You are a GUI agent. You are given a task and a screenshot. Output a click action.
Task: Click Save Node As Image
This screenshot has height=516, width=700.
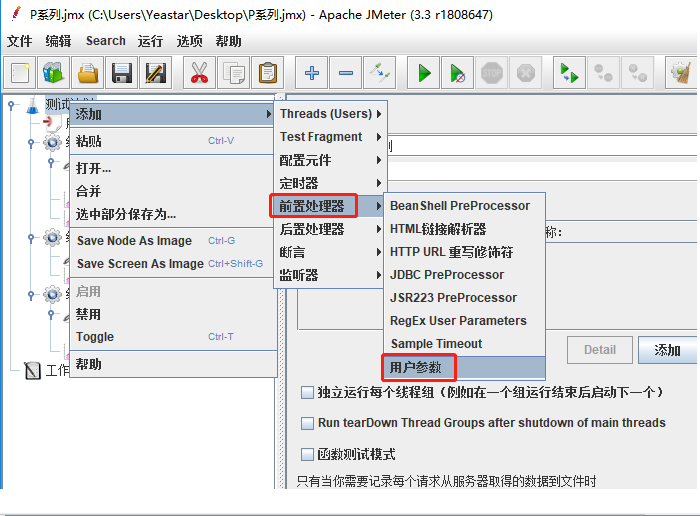click(173, 241)
